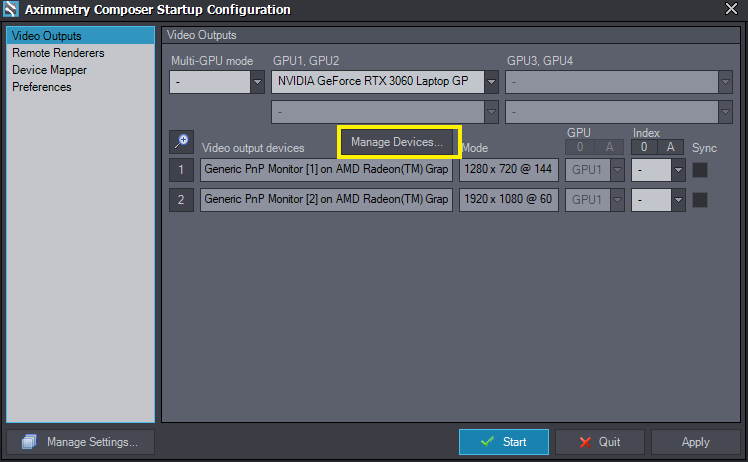Click the Index A toggle button
The width and height of the screenshot is (748, 462).
670,147
